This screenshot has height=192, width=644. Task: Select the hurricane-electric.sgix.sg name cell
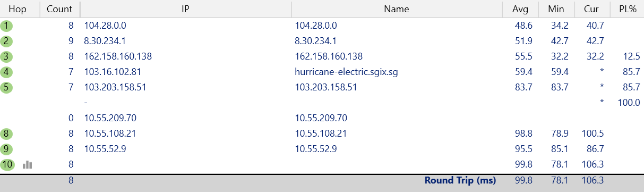(346, 72)
